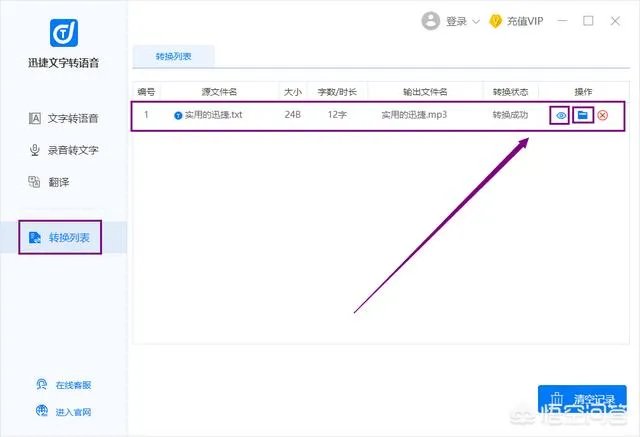Click the 编号 column header

point(146,92)
